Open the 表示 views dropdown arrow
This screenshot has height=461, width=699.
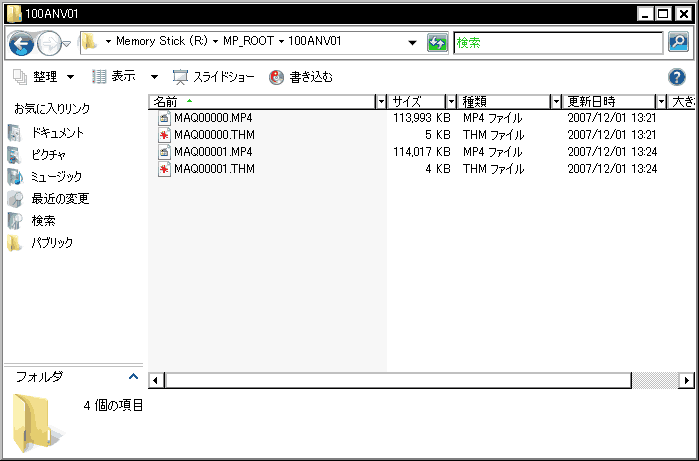154,77
